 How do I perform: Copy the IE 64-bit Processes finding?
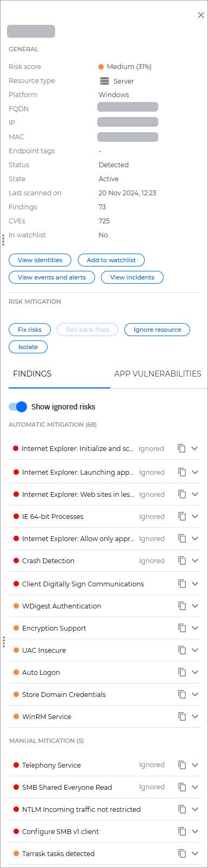(182, 516)
